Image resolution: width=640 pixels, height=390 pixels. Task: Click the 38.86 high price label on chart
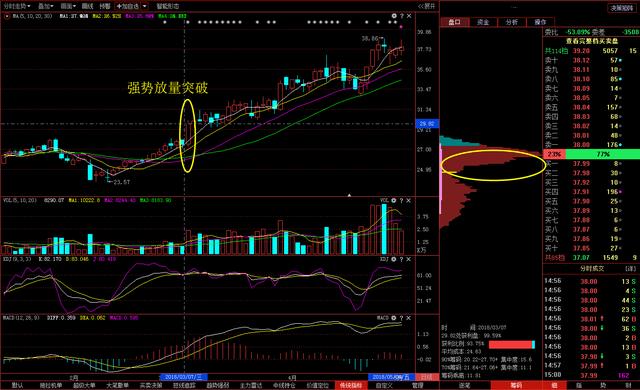click(x=369, y=38)
